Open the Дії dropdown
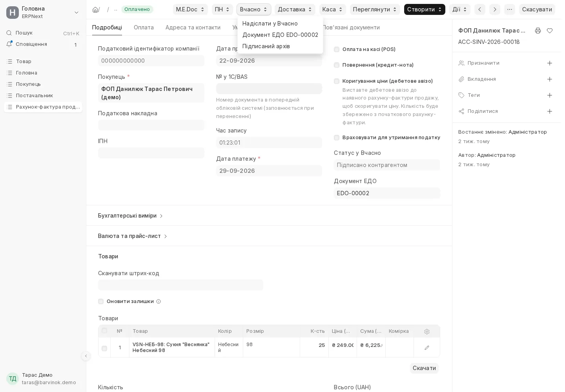This screenshot has width=565, height=392. pyautogui.click(x=460, y=9)
